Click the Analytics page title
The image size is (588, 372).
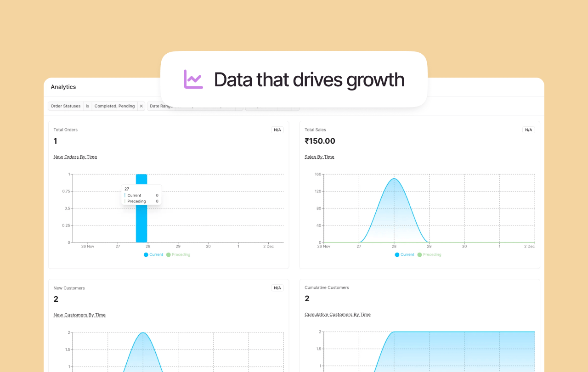pyautogui.click(x=63, y=87)
